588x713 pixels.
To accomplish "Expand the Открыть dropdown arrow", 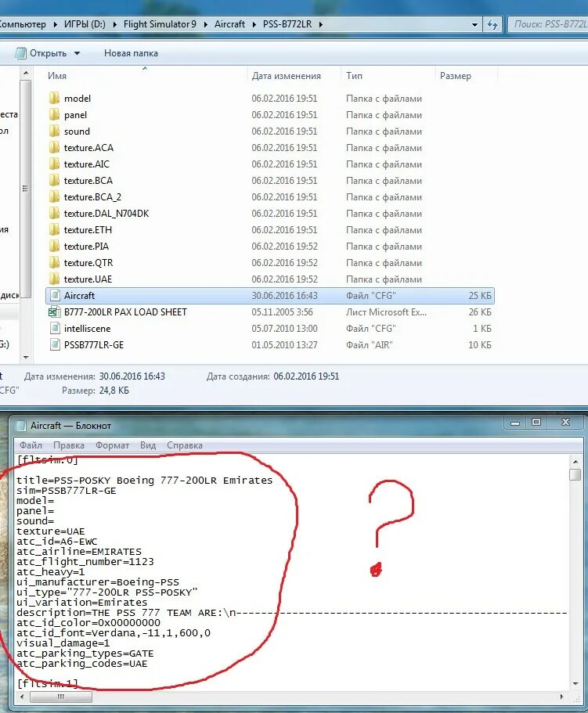I will point(78,53).
